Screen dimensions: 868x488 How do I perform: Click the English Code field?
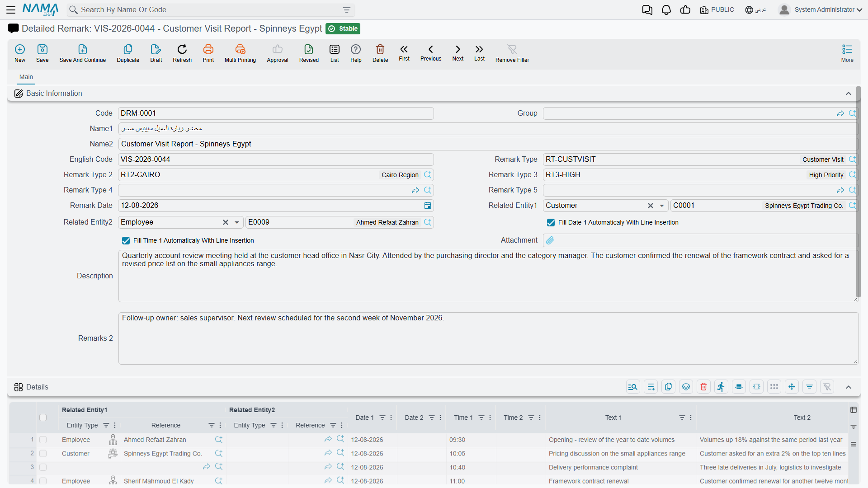point(276,160)
